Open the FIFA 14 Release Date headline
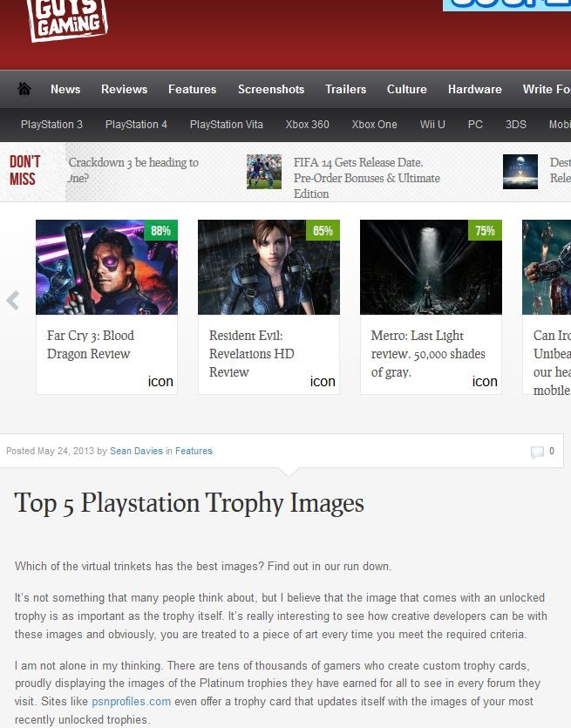This screenshot has width=571, height=728. click(x=367, y=178)
